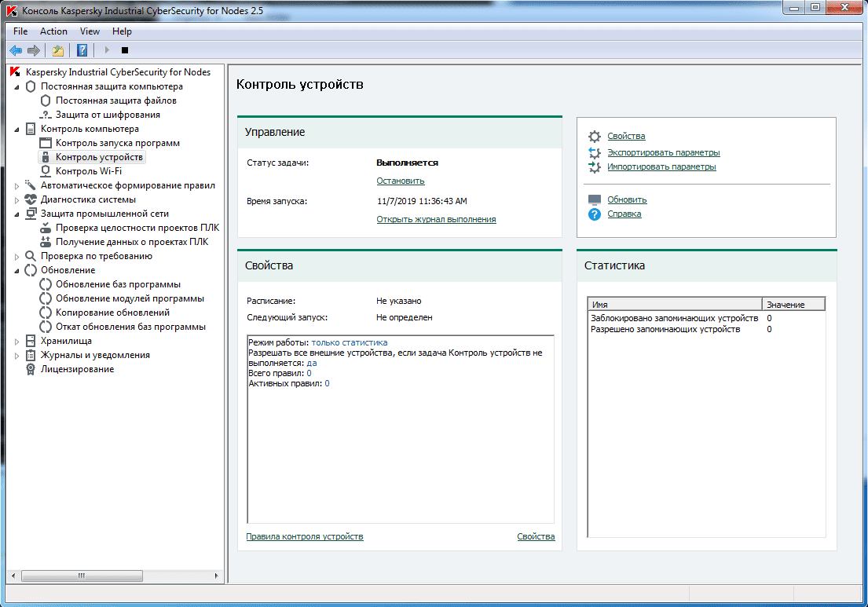Click icon beside Хранилища
This screenshot has height=607, width=868.
(x=31, y=341)
